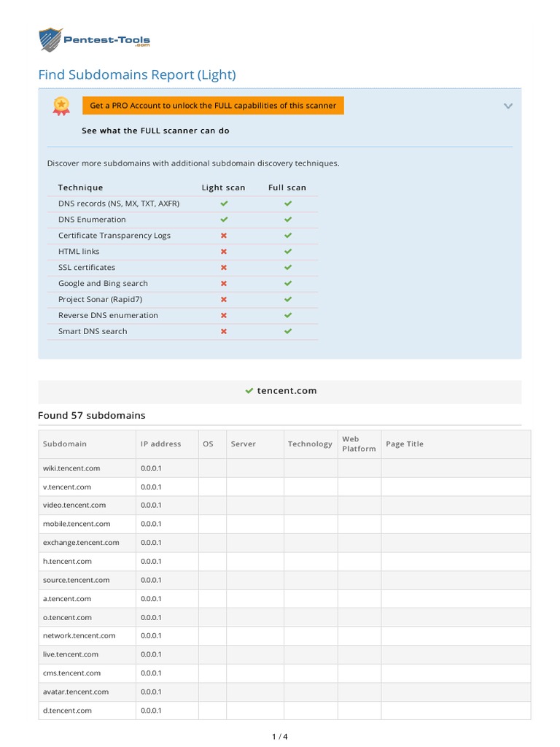The width and height of the screenshot is (560, 747).
Task: Select video.tencent.com subdomain cell
Action: pyautogui.click(x=87, y=506)
